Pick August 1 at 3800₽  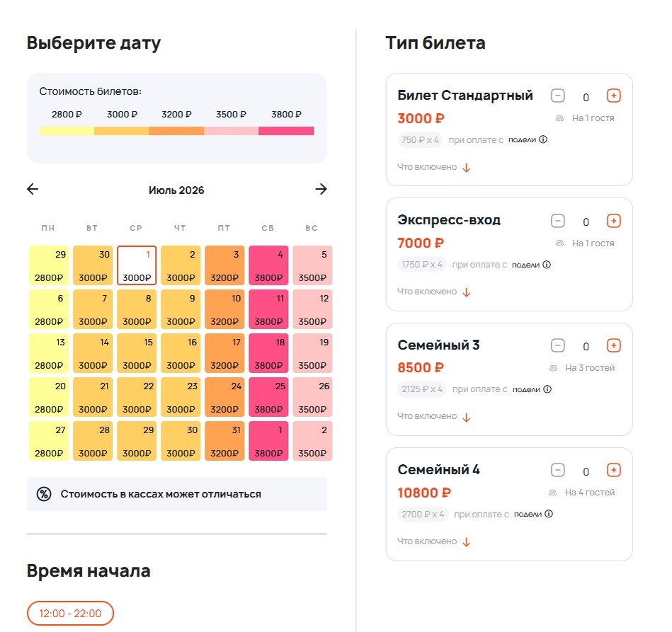(x=268, y=442)
